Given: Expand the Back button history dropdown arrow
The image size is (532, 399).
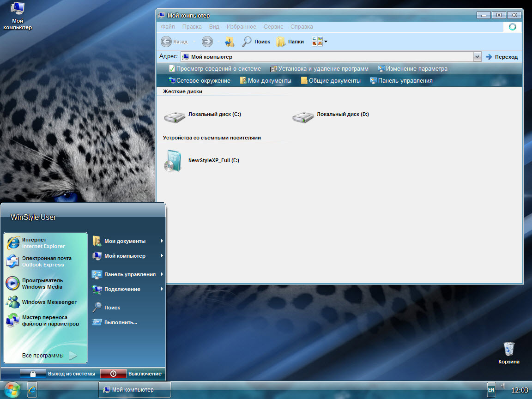Looking at the screenshot, I should pos(194,42).
